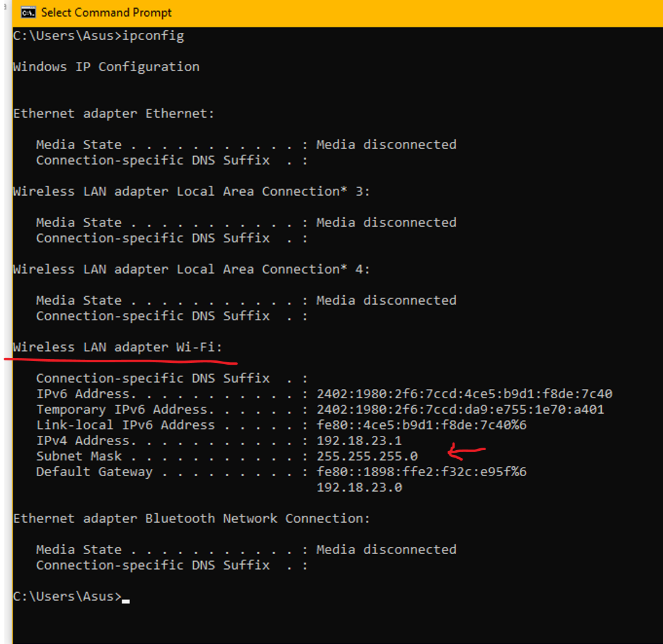Image resolution: width=663 pixels, height=644 pixels.
Task: Click the Wireless LAN adapter Local Area Connection* 3 heading
Action: tap(191, 191)
